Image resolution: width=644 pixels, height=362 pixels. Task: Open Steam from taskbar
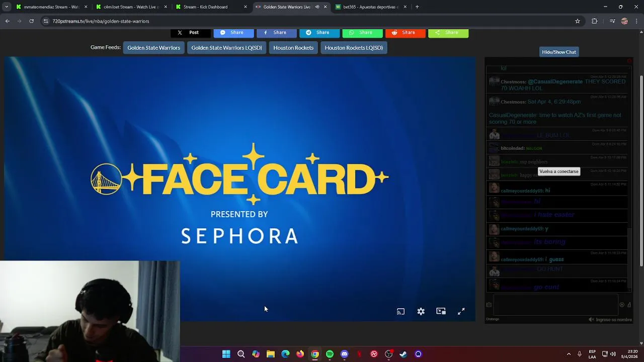pyautogui.click(x=403, y=354)
